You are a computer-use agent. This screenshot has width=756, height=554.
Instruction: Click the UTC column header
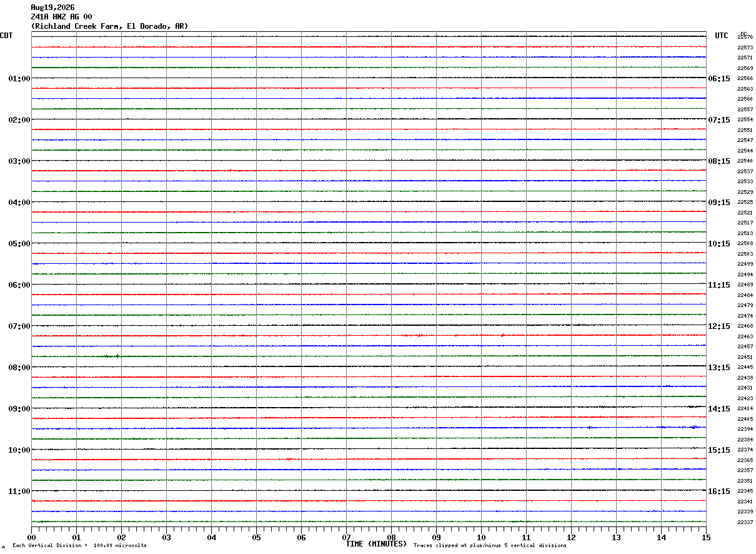(x=722, y=36)
